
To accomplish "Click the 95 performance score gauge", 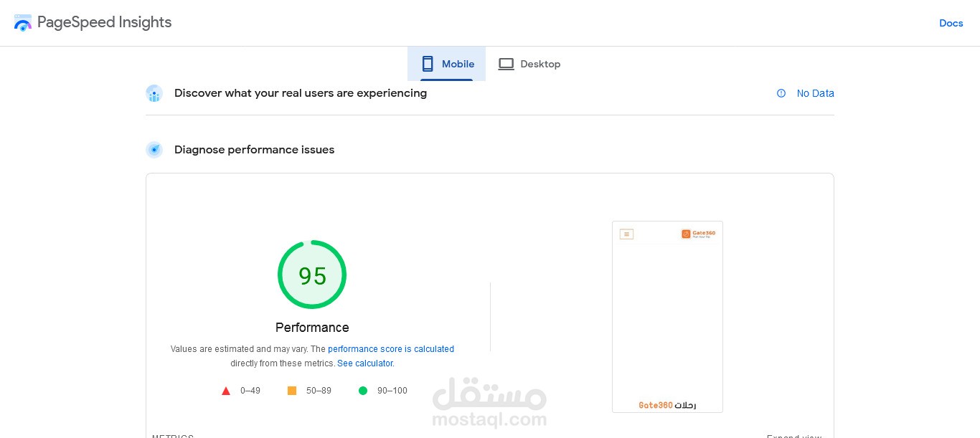I will (312, 275).
